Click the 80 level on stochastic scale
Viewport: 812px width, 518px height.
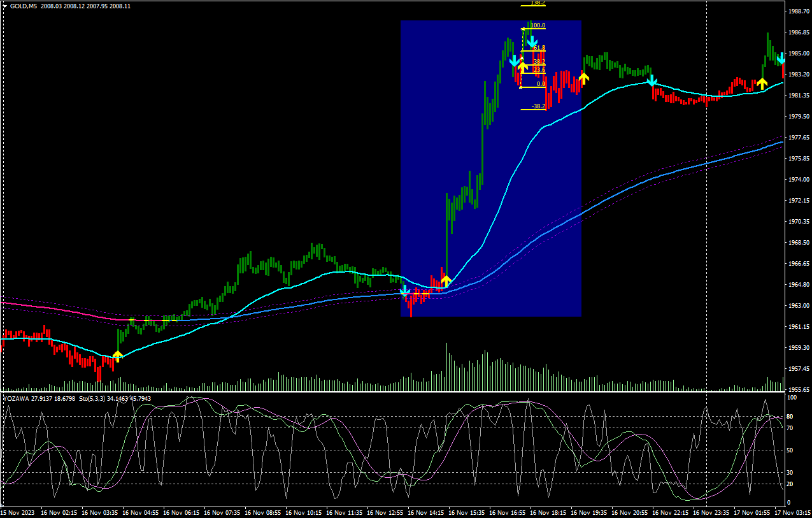(792, 417)
